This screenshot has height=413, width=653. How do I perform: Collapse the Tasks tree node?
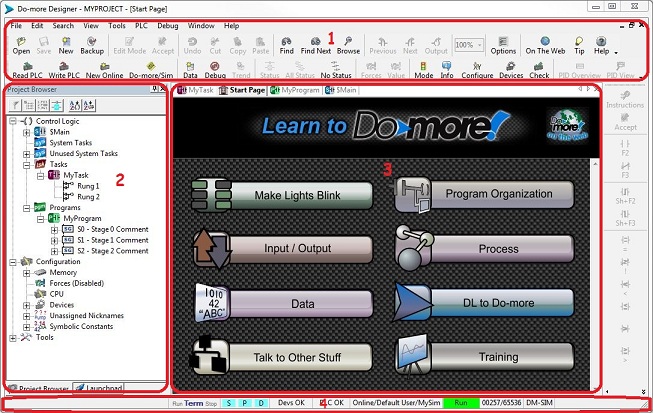[25, 164]
